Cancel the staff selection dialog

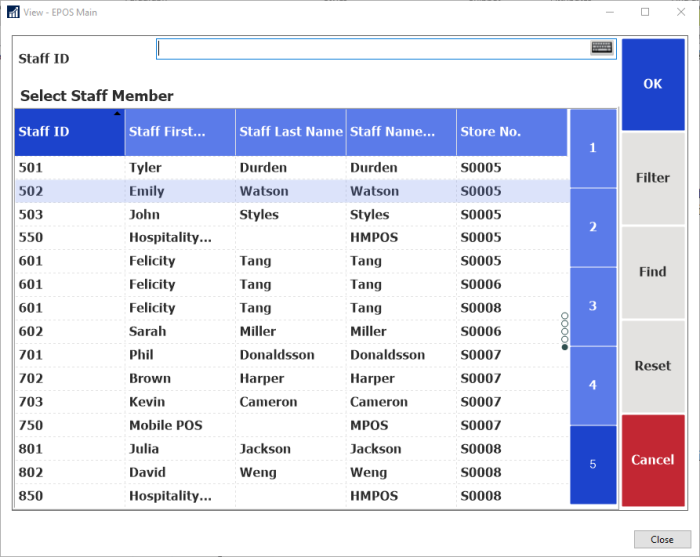tap(653, 460)
